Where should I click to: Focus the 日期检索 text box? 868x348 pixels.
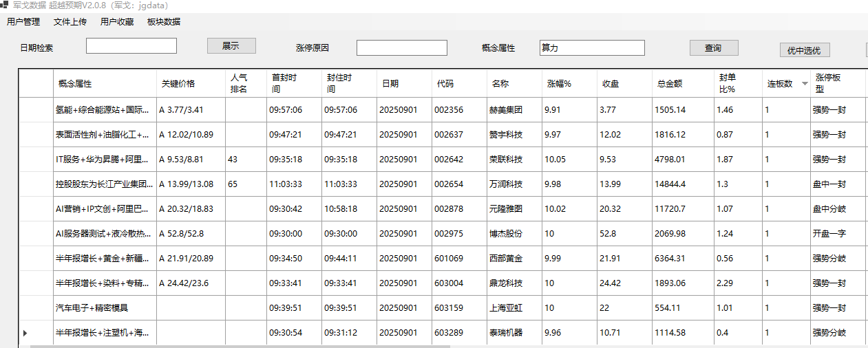(x=131, y=46)
